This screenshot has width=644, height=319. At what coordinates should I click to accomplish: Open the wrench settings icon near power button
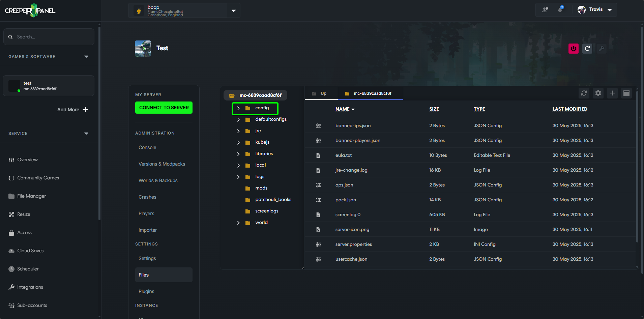tap(602, 49)
